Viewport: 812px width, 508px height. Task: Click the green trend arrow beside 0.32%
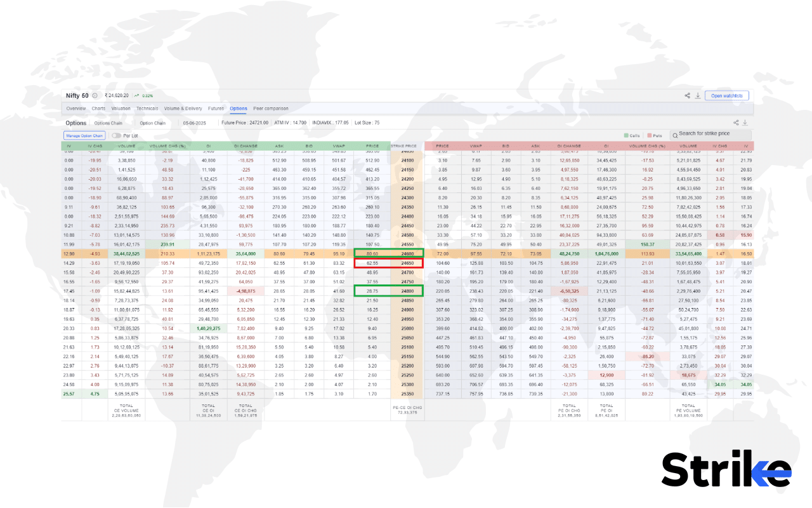point(137,95)
